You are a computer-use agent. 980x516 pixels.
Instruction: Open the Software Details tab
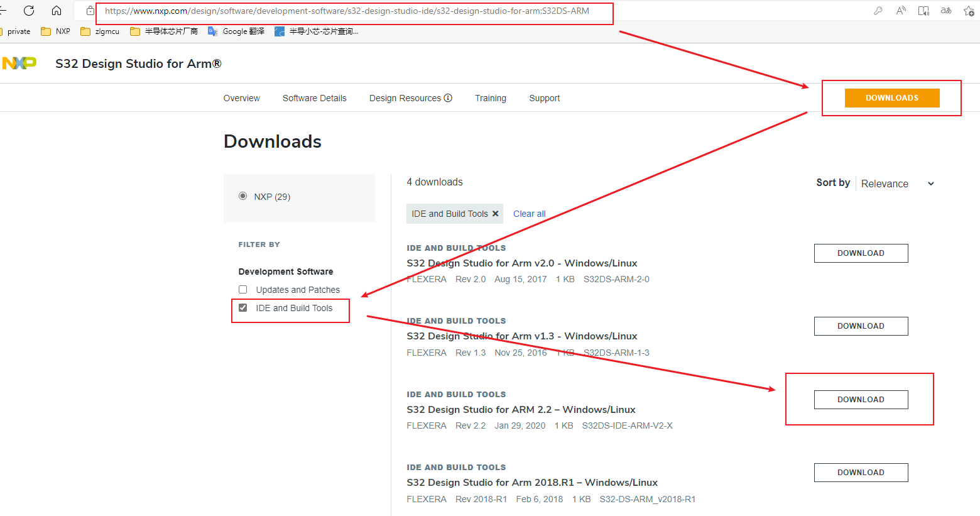click(x=315, y=98)
